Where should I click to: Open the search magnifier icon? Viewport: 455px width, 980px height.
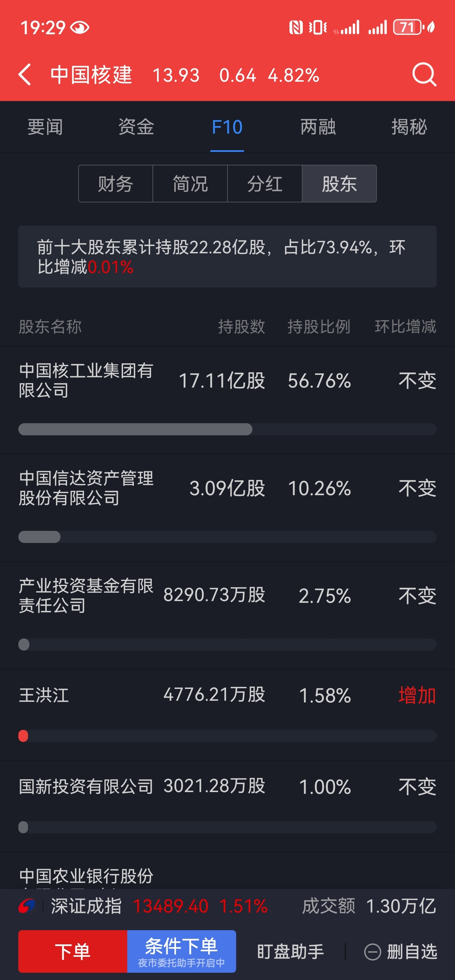[x=424, y=74]
